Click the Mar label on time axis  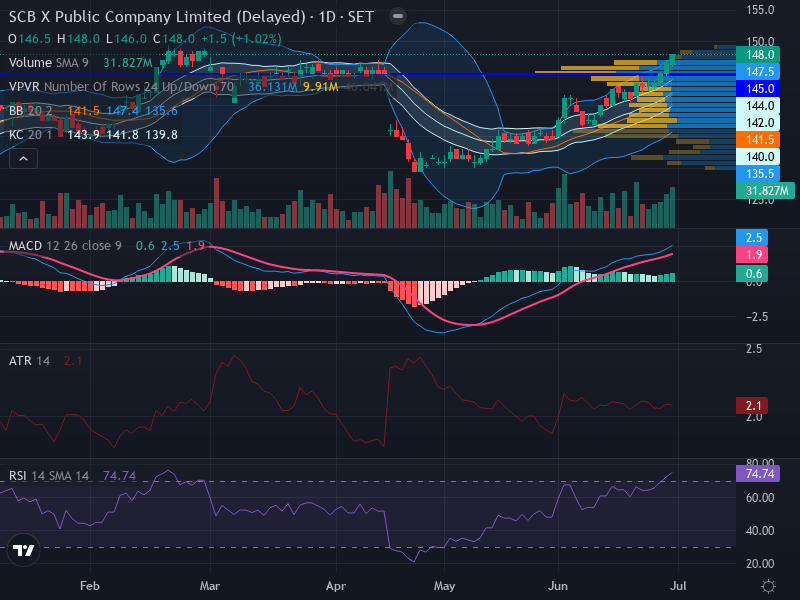tap(210, 586)
